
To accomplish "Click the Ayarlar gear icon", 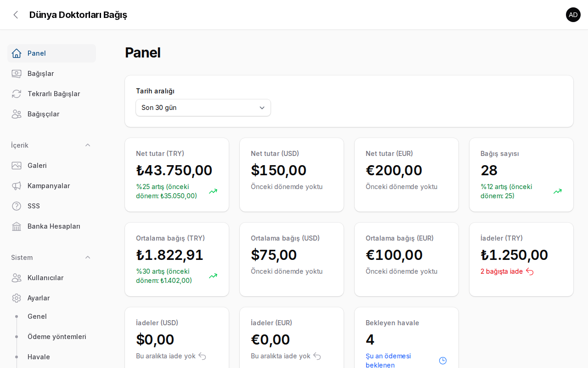I will point(17,298).
